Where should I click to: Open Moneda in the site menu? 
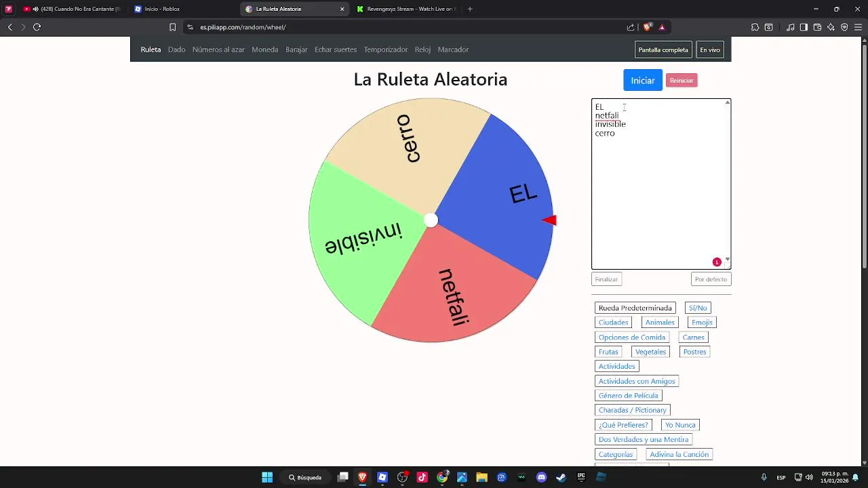coord(264,49)
